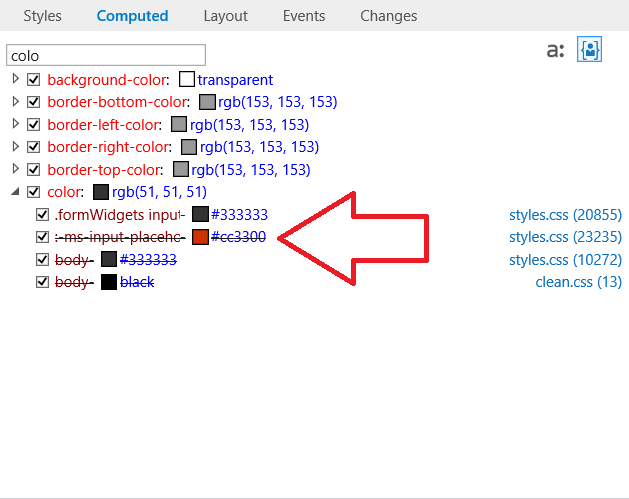Toggle checkbox for body #333333 rule
The image size is (629, 499).
point(42,260)
